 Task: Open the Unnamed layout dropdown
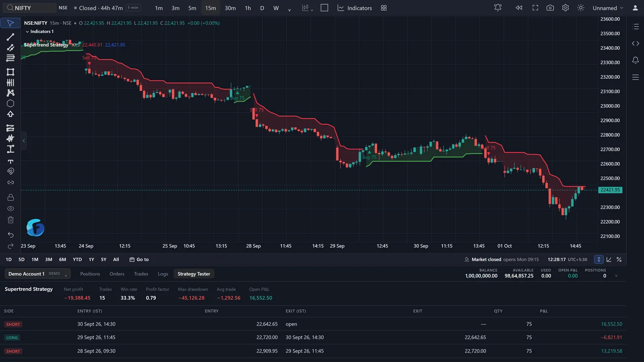pos(608,8)
